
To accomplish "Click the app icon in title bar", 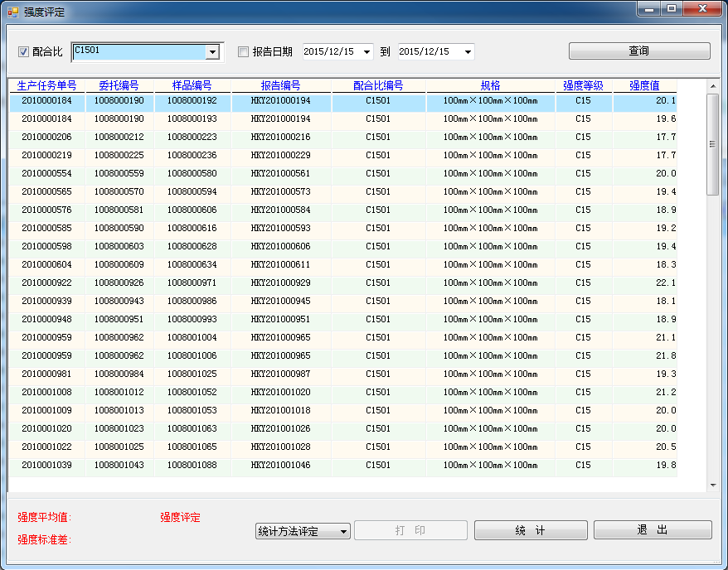I will pos(12,12).
